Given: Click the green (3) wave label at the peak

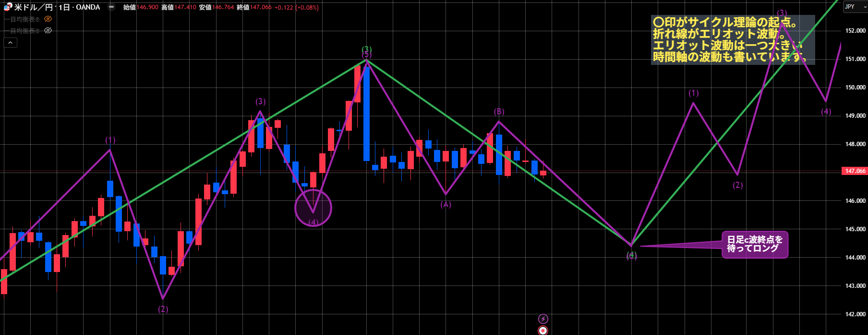Looking at the screenshot, I should [x=366, y=49].
